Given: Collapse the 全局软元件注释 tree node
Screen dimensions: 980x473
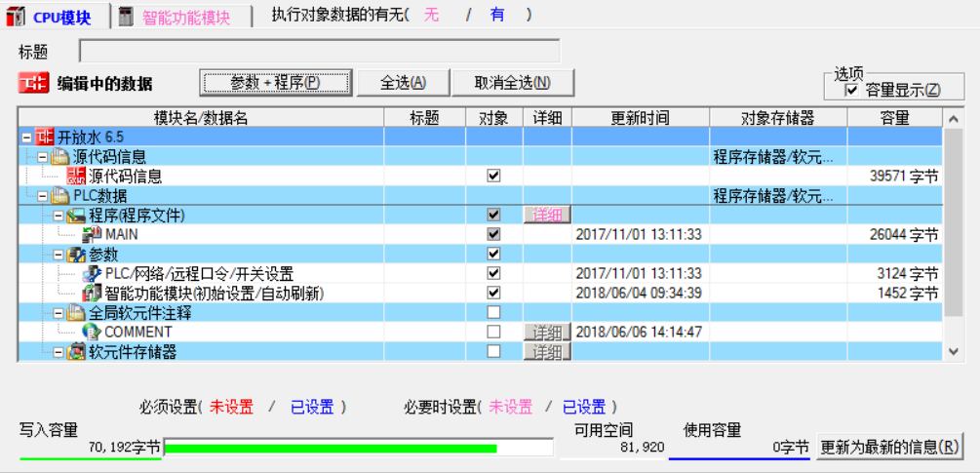Looking at the screenshot, I should point(59,313).
